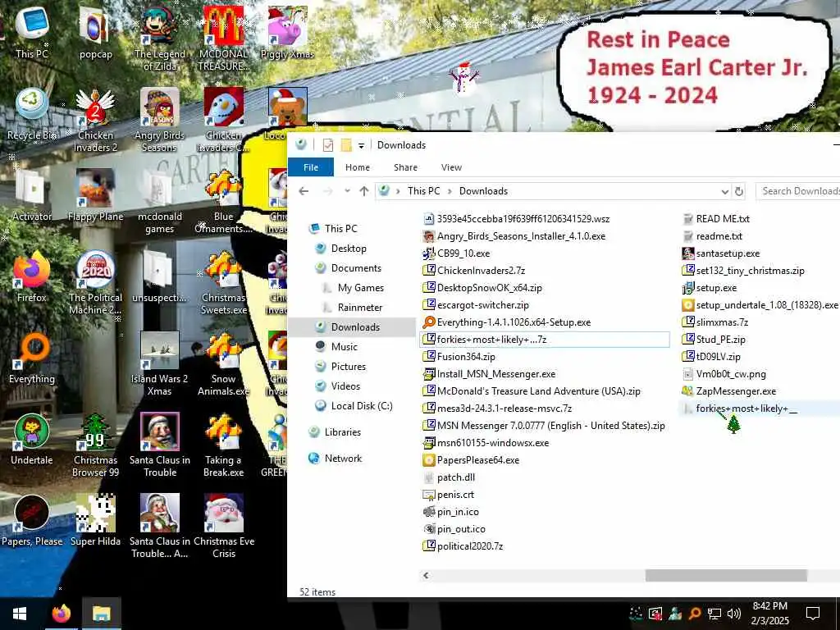The image size is (840, 630).
Task: Open the Windows Start menu
Action: [20, 614]
